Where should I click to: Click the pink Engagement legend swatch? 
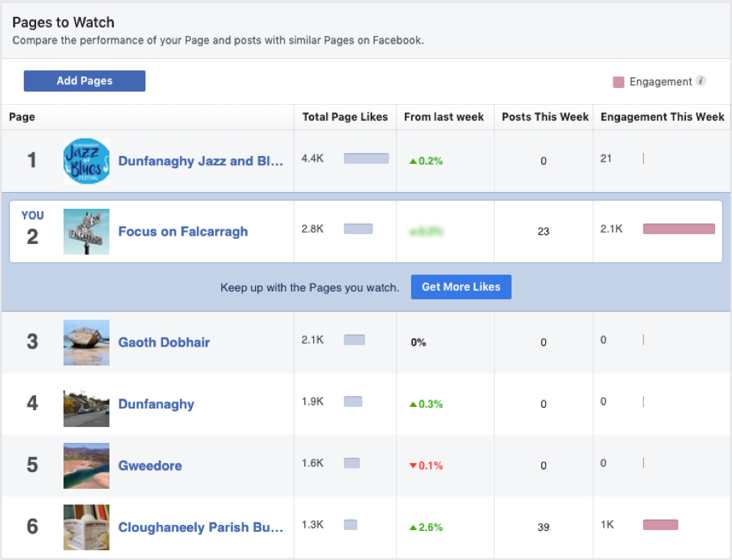tap(618, 82)
